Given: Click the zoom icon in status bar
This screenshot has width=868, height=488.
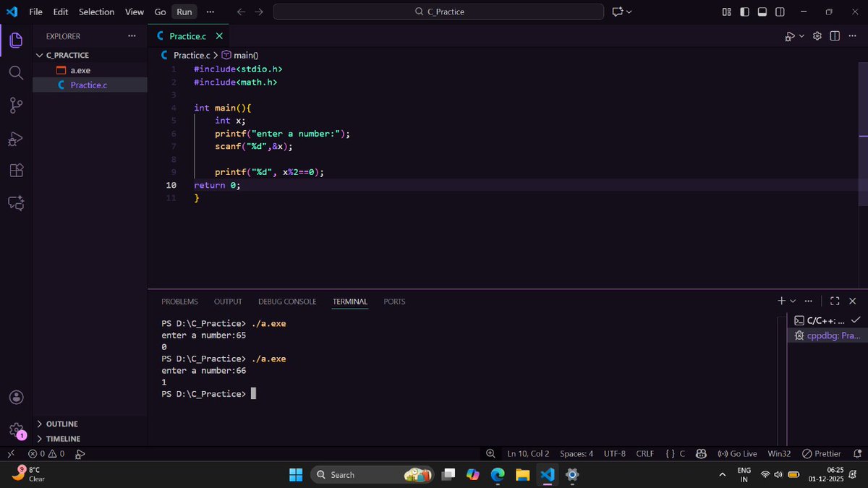Looking at the screenshot, I should coord(490,454).
